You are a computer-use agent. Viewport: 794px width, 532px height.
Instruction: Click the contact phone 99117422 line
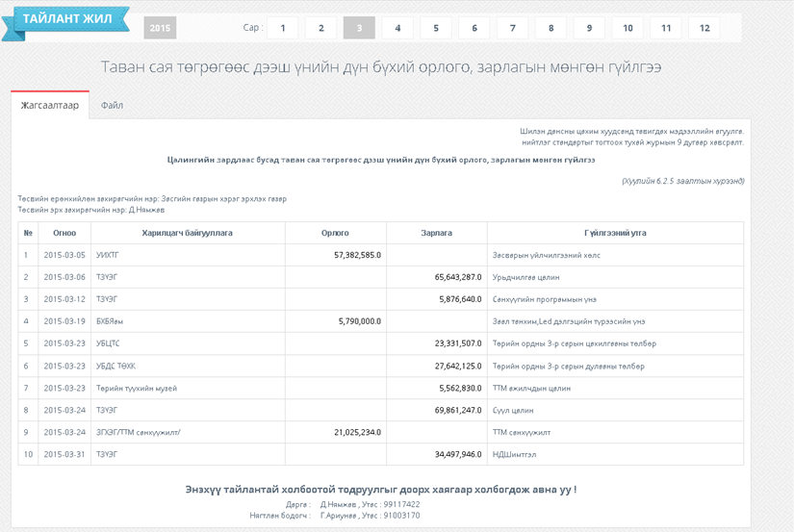(x=370, y=504)
